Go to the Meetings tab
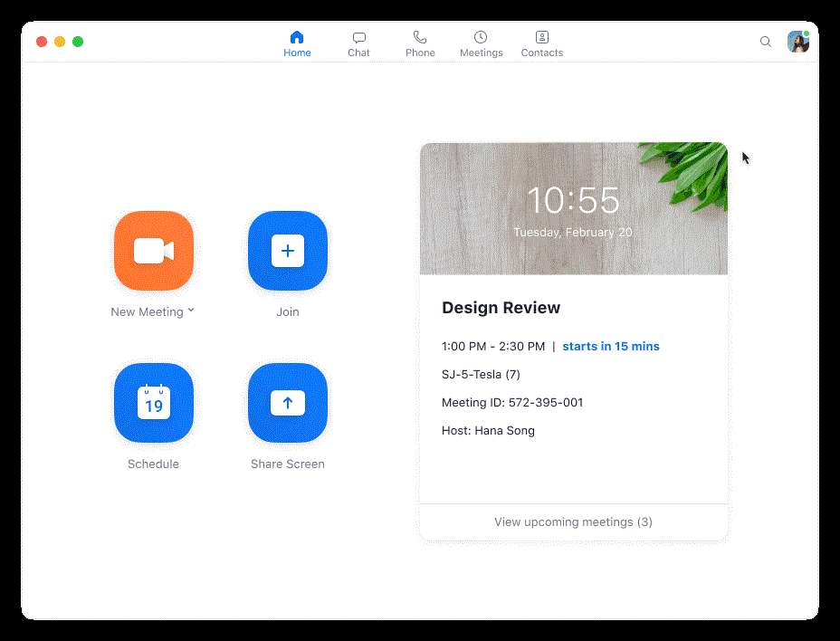 [x=481, y=44]
